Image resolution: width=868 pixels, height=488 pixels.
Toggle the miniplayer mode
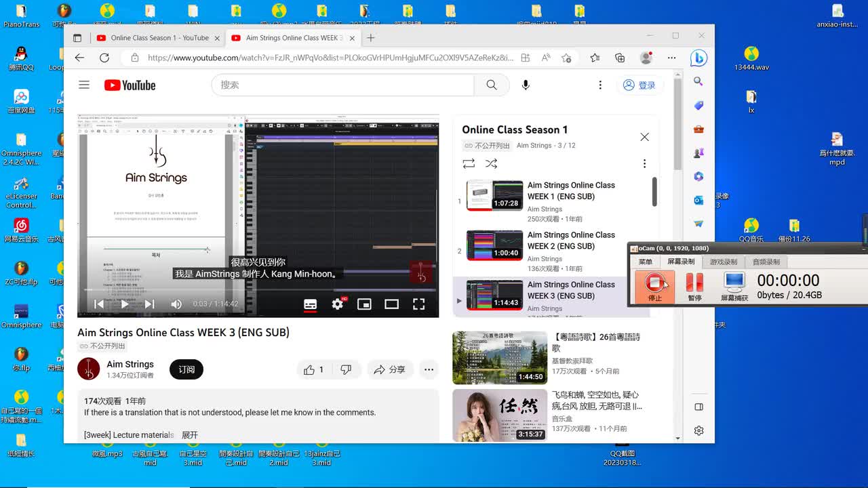(364, 304)
